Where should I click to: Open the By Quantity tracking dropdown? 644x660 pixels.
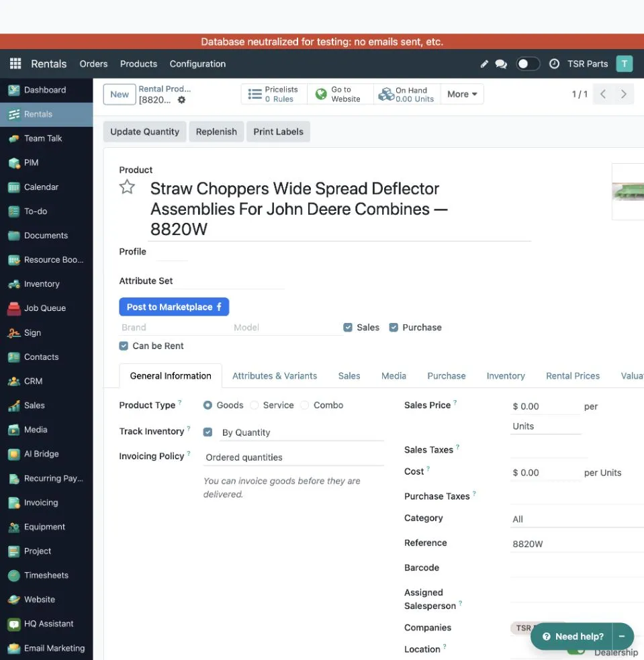coord(302,432)
